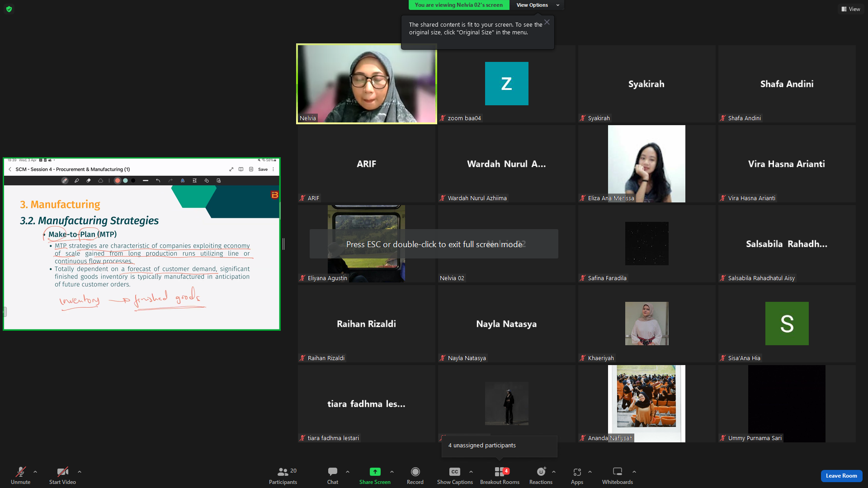Viewport: 868px width, 488px height.
Task: Select the pen tool in the note toolbar
Action: pos(65,181)
